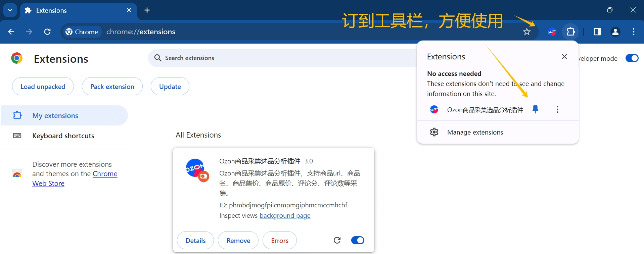The image size is (644, 254).
Task: Open the tab search dropdown arrow
Action: click(10, 10)
